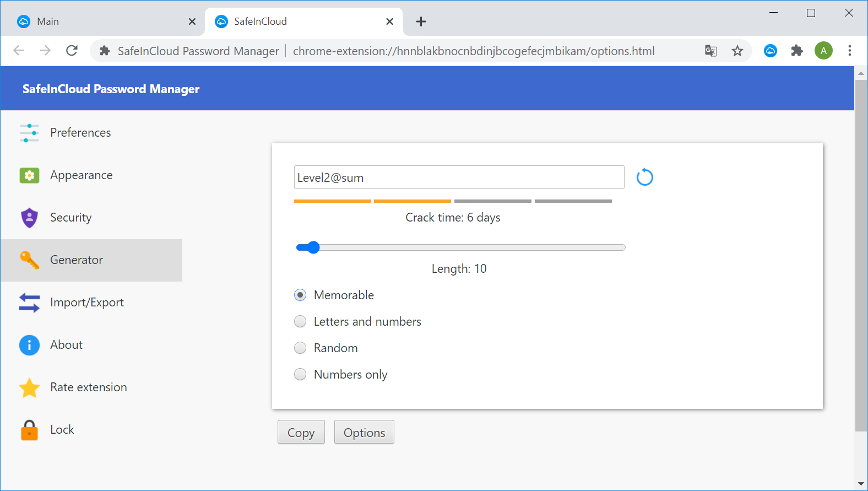Open generator Options
The image size is (868, 491).
(x=364, y=432)
